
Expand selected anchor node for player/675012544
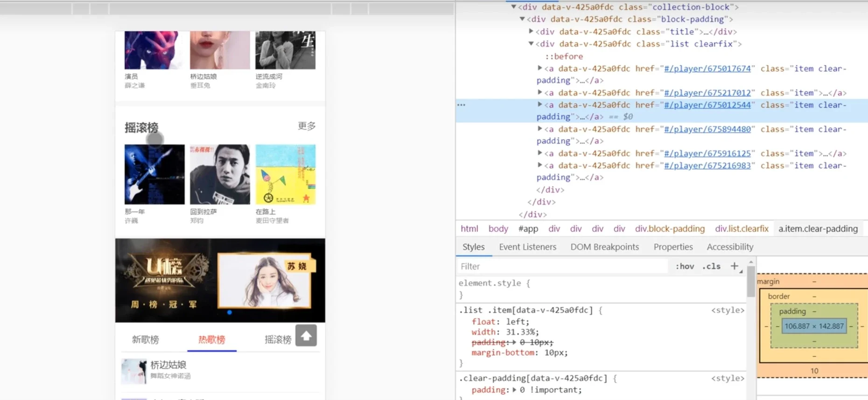(x=540, y=104)
